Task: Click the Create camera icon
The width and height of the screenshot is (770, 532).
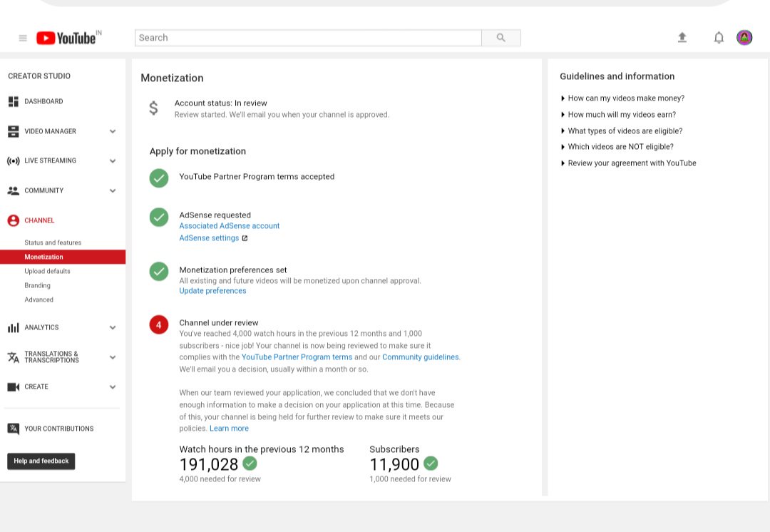Action: coord(14,387)
